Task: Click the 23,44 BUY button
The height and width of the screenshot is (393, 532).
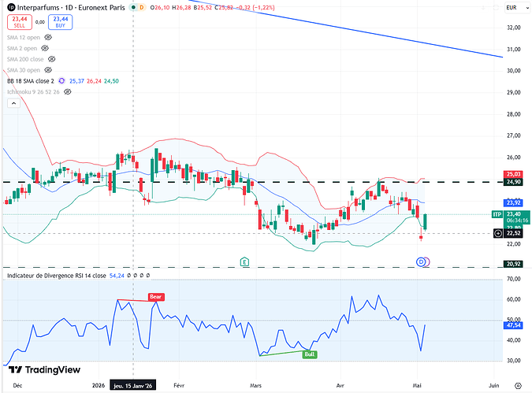Action: 61,22
